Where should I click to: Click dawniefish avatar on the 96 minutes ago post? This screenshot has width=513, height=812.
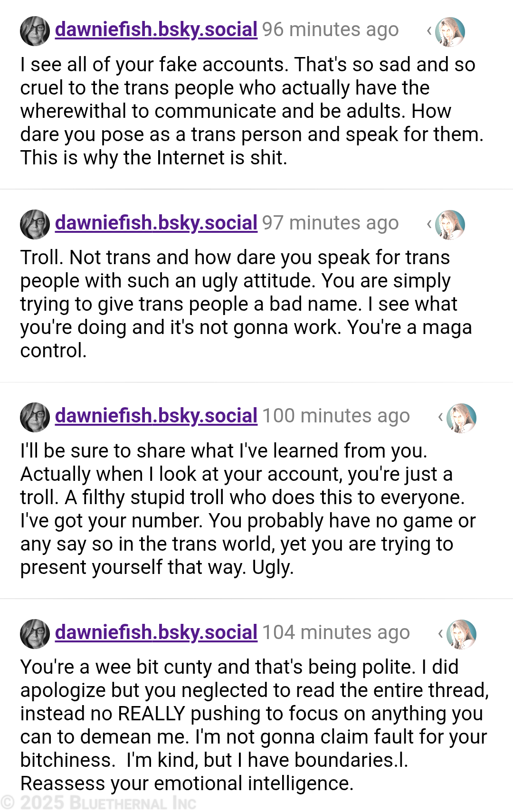click(x=35, y=31)
